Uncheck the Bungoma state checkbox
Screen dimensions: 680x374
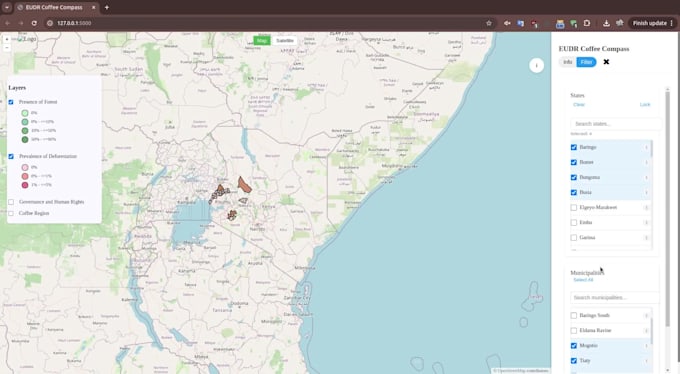click(574, 177)
